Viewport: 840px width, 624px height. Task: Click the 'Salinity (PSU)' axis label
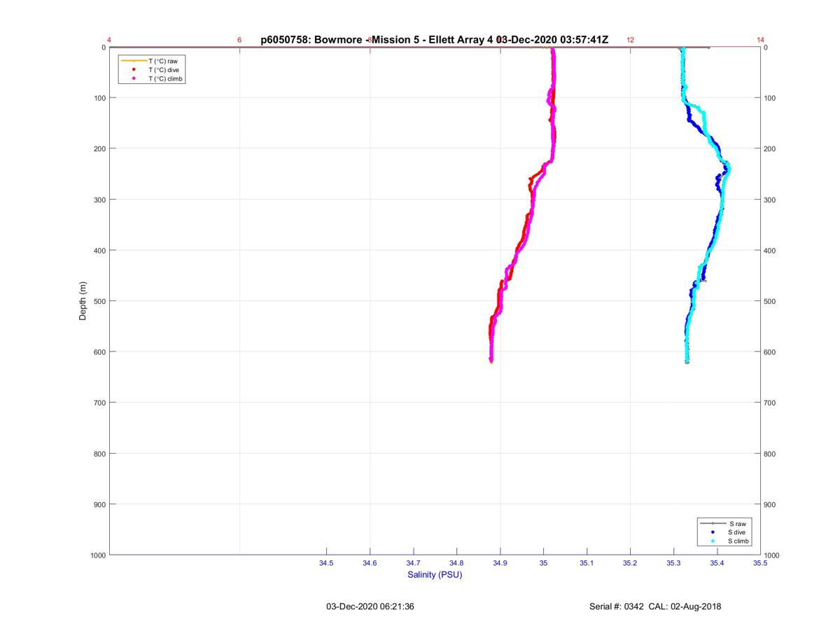(435, 575)
